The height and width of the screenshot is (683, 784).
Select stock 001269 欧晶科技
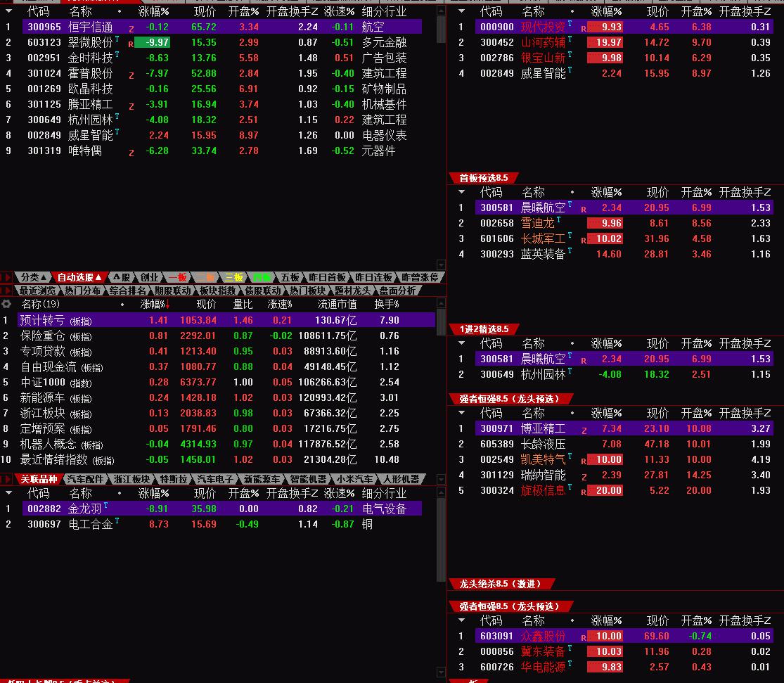[x=222, y=89]
